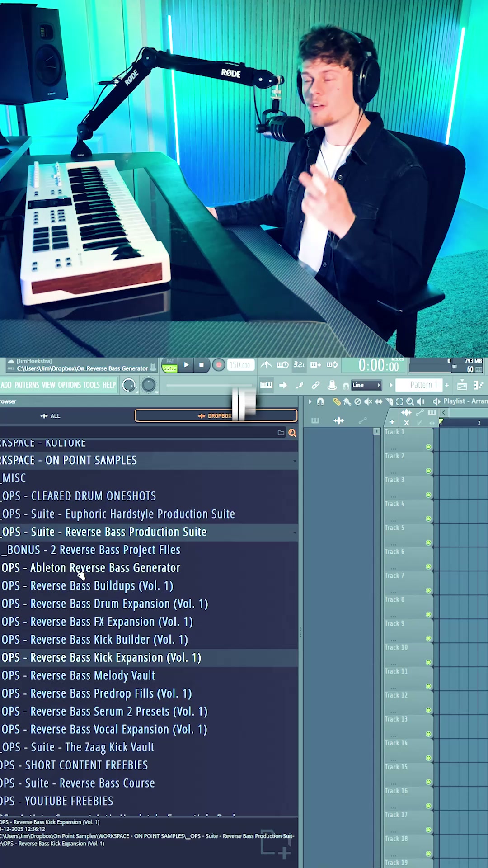Open the playlist options arrow menu
Screen dimensions: 488x868
point(310,401)
